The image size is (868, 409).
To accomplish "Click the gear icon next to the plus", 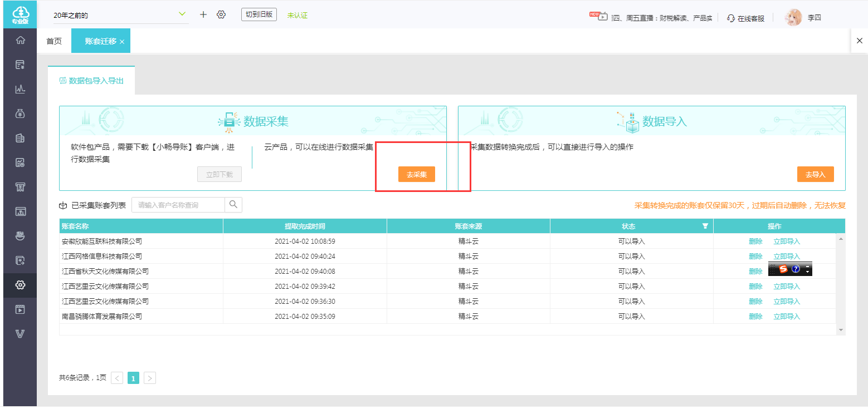I will click(221, 14).
